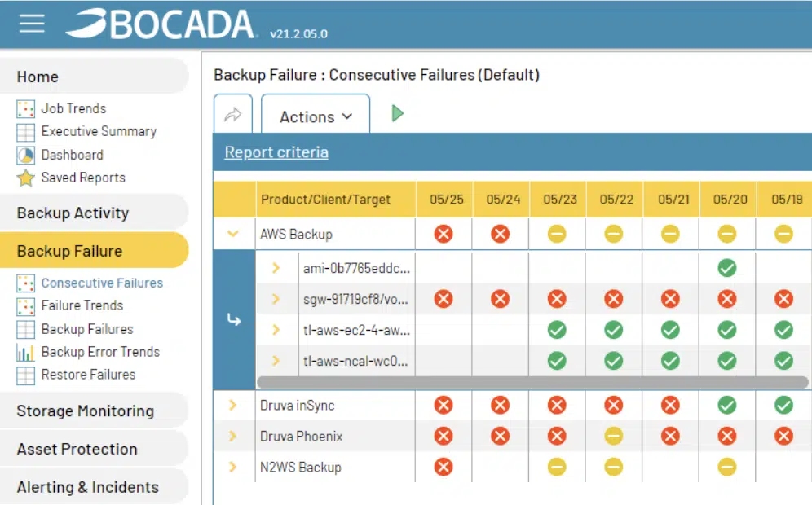812x505 pixels.
Task: Expand the ami-0b7765eddc row
Action: (x=276, y=268)
